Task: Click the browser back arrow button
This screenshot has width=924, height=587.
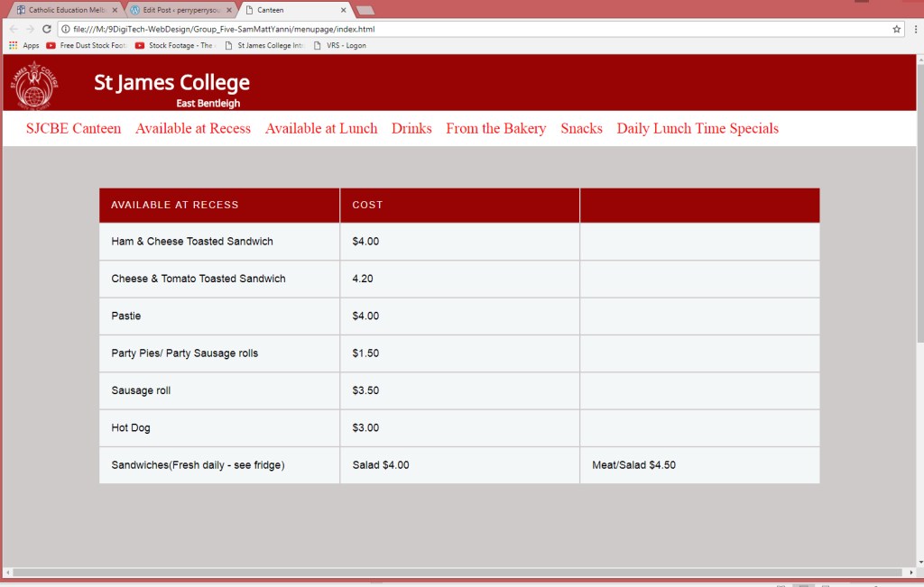Action: [14, 29]
